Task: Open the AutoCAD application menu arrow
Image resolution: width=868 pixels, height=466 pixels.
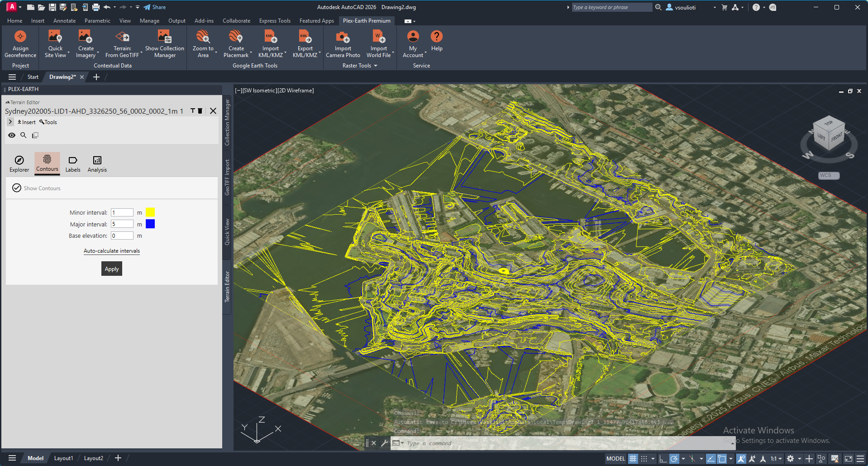Action: pos(20,7)
